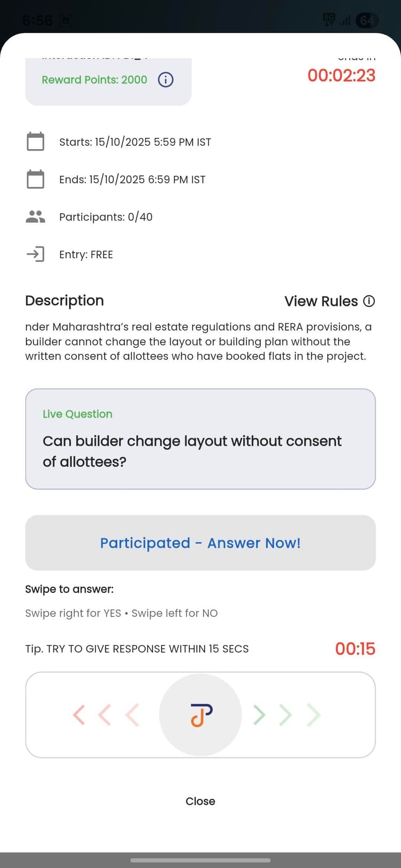
Task: Click the Entry FREE arrow icon
Action: (35, 254)
